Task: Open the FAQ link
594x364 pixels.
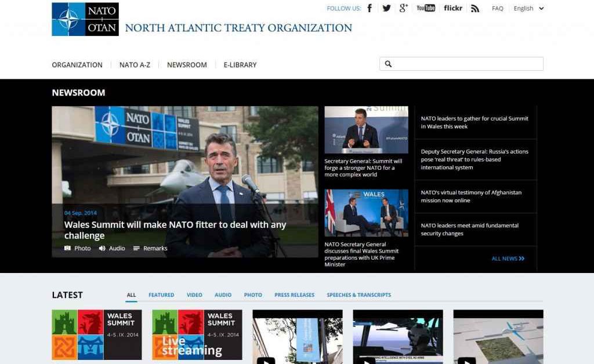Action: (x=497, y=8)
